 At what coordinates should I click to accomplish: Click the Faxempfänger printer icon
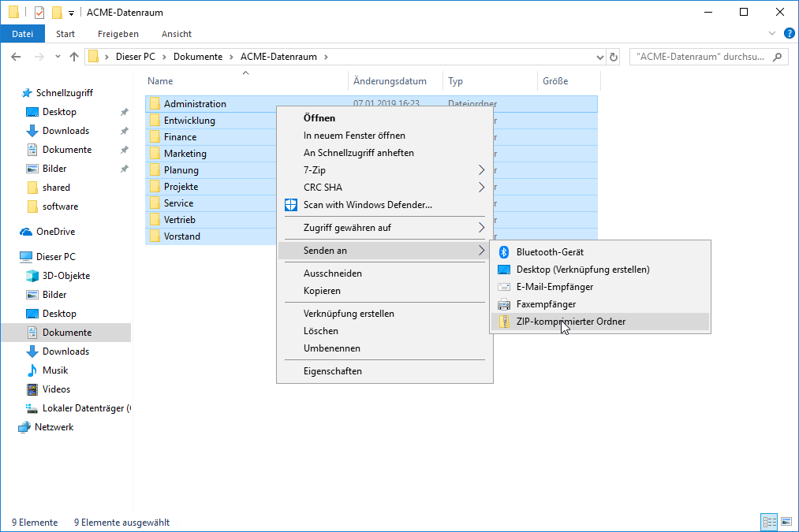[x=504, y=304]
